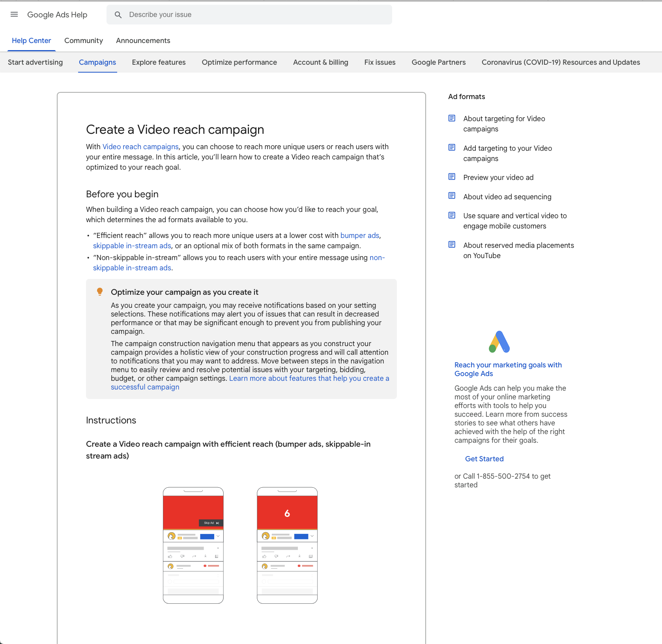The width and height of the screenshot is (662, 644).
Task: Click article icon beside 'About targeting for Video campaigns'
Action: [452, 118]
